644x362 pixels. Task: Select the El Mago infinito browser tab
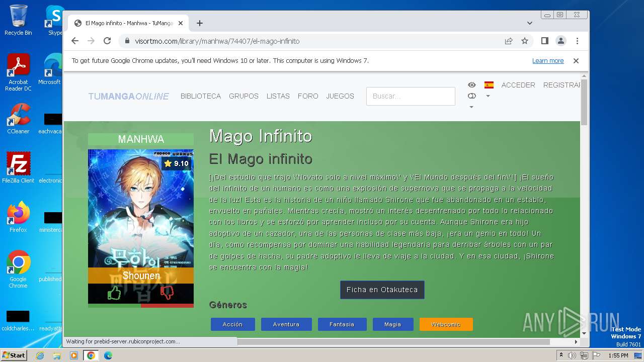pos(128,23)
